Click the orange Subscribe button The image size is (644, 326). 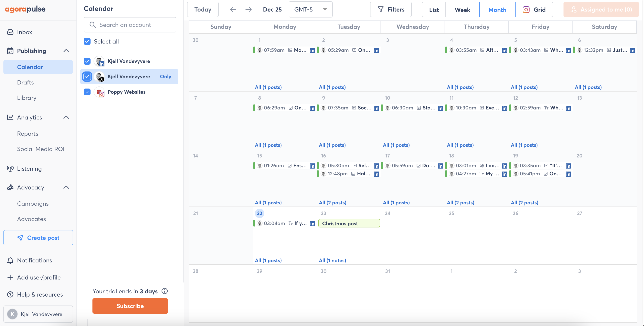[x=130, y=306]
